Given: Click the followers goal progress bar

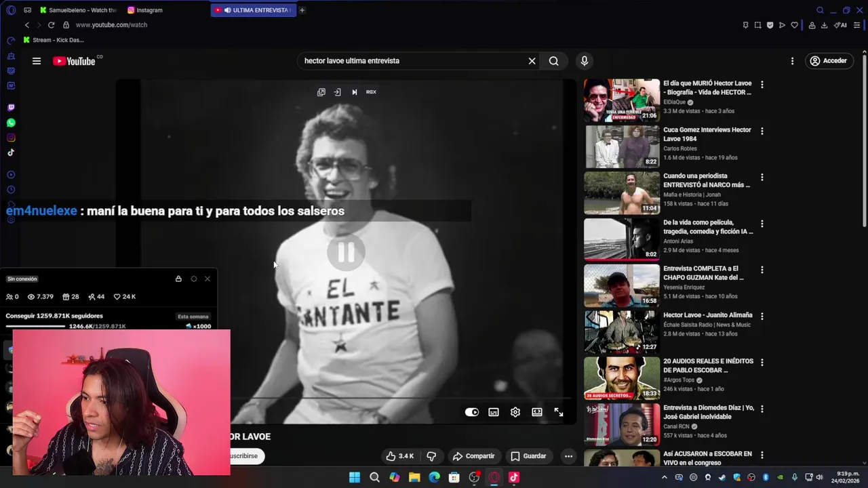Looking at the screenshot, I should pos(35,327).
